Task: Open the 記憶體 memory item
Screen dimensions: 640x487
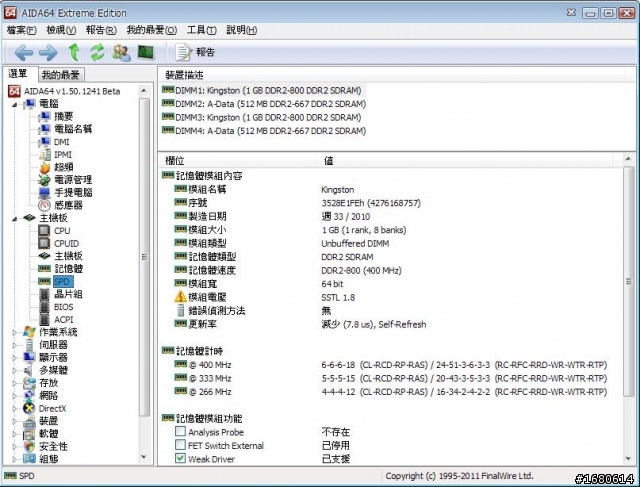Action: [x=68, y=269]
